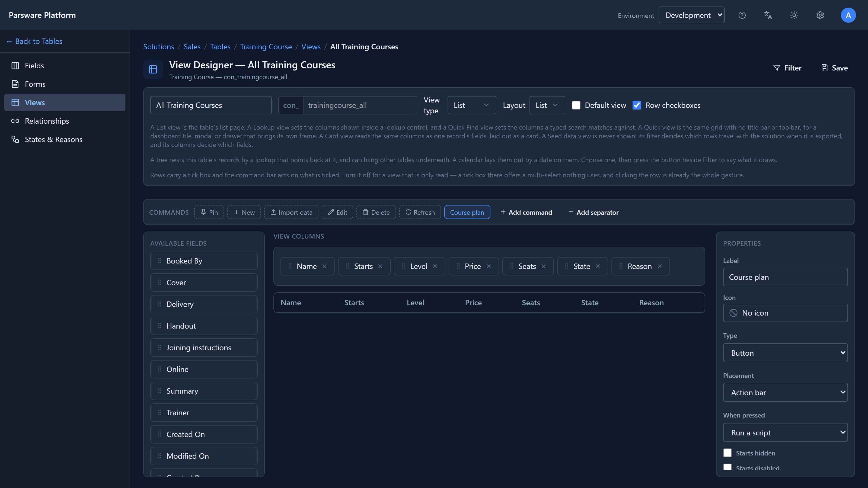Viewport: 868px width, 488px height.
Task: Go to Fields in the sidebar
Action: (x=65, y=66)
